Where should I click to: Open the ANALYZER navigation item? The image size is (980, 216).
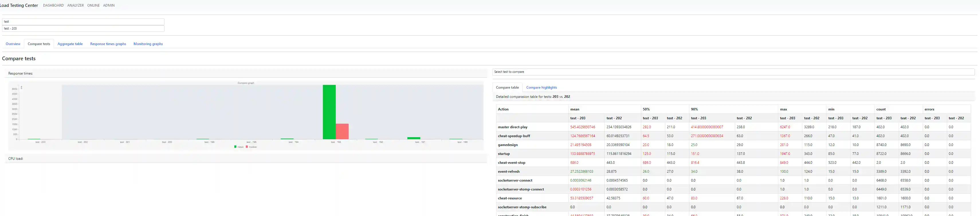(x=75, y=5)
